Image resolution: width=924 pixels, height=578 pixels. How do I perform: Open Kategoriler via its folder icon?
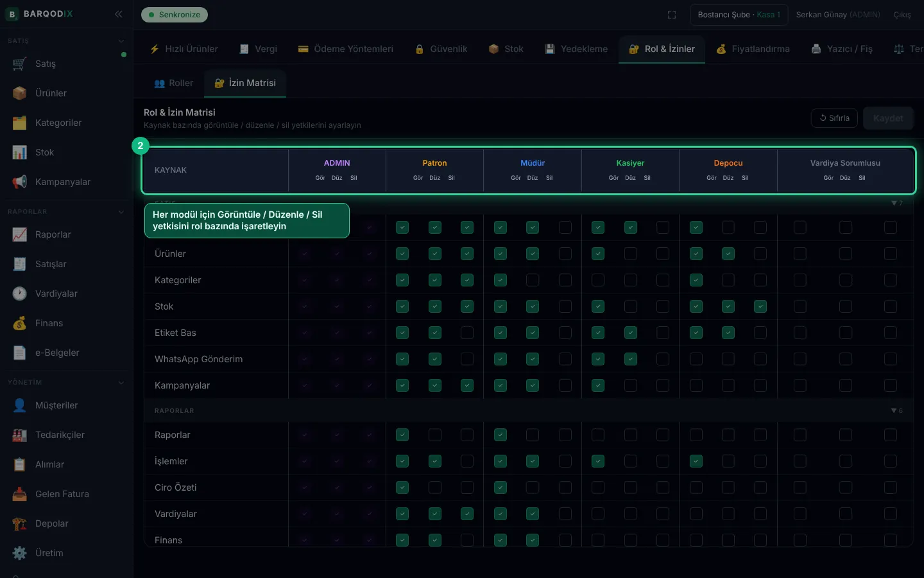click(20, 123)
